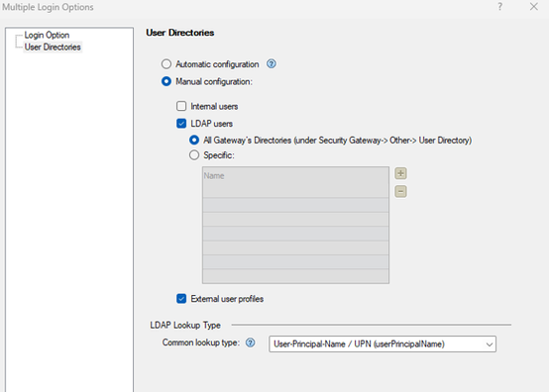Select Automatic configuration radio button

(x=166, y=64)
